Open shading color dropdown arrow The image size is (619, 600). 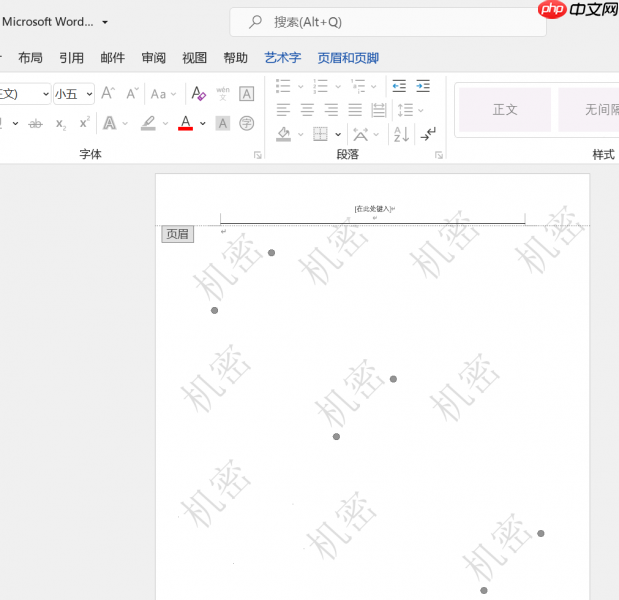coord(300,135)
